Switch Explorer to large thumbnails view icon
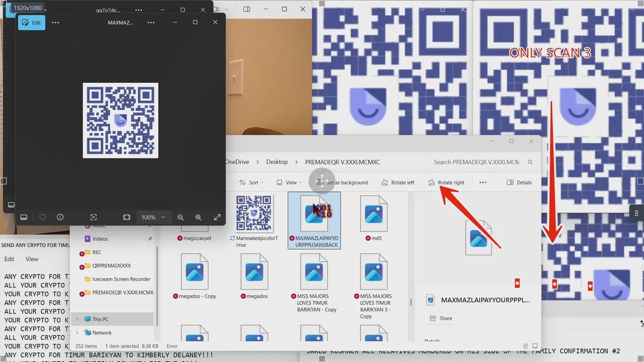This screenshot has width=644, height=362. (x=534, y=346)
